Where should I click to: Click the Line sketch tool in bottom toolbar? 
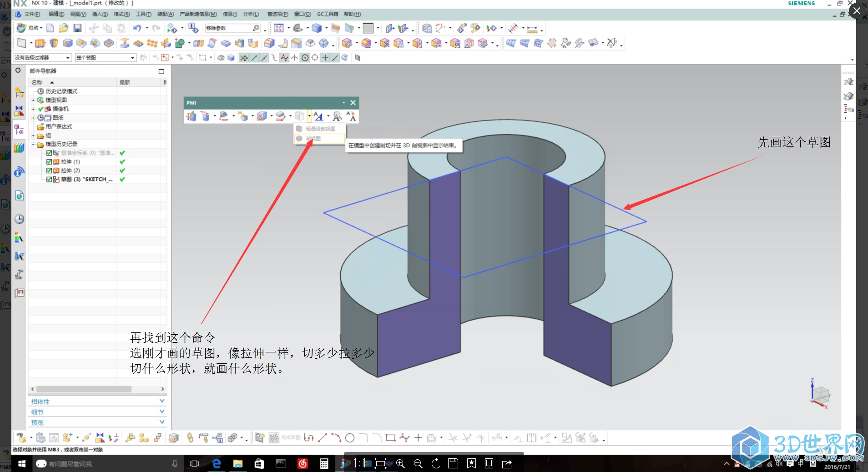tap(323, 438)
